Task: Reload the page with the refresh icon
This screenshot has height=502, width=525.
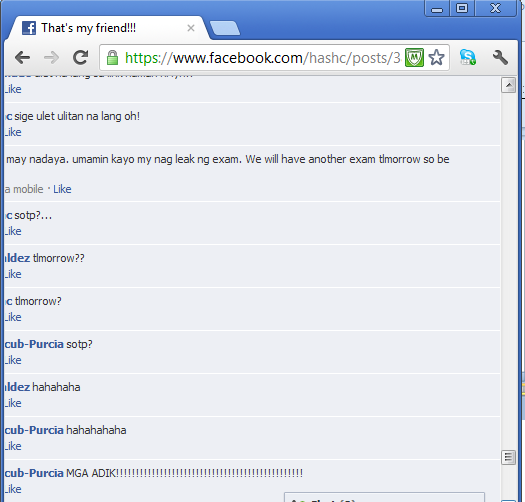Action: click(80, 58)
